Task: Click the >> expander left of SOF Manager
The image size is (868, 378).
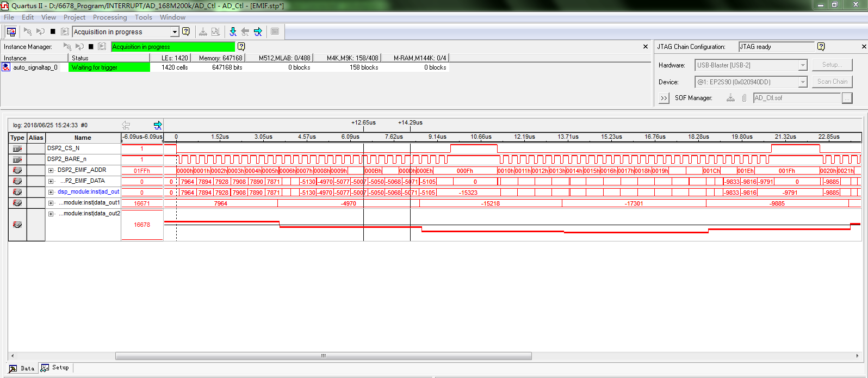Action: pos(664,98)
